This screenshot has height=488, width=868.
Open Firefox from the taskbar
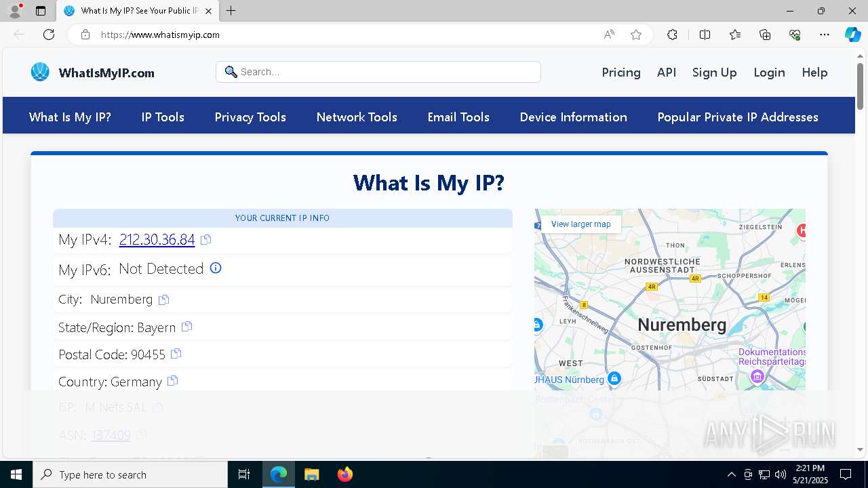click(x=344, y=474)
